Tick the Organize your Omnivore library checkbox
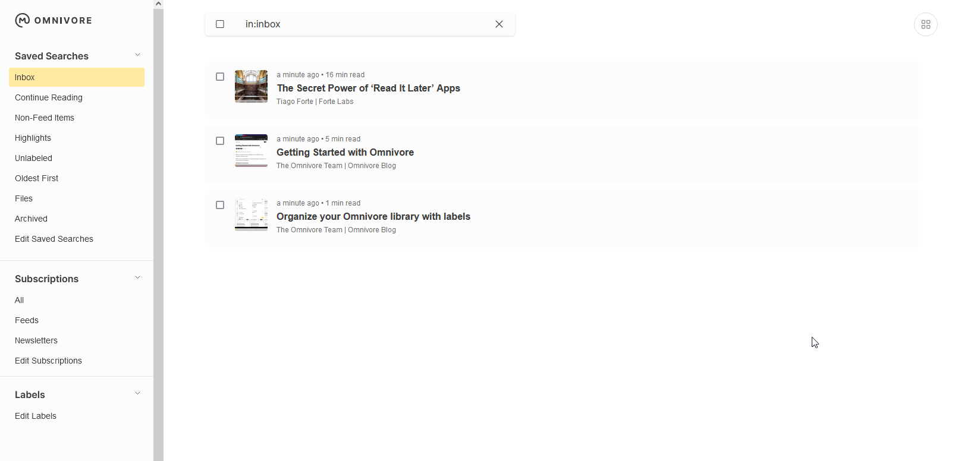980x461 pixels. (x=220, y=205)
